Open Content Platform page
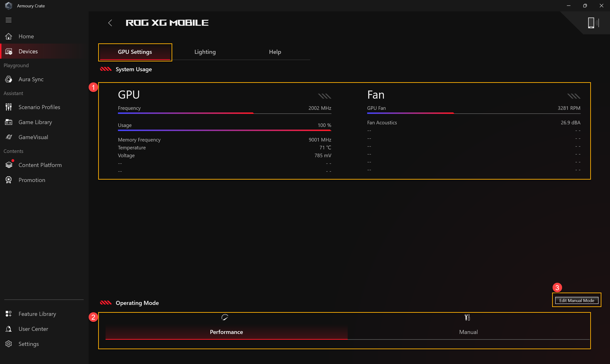610x364 pixels. click(x=40, y=165)
